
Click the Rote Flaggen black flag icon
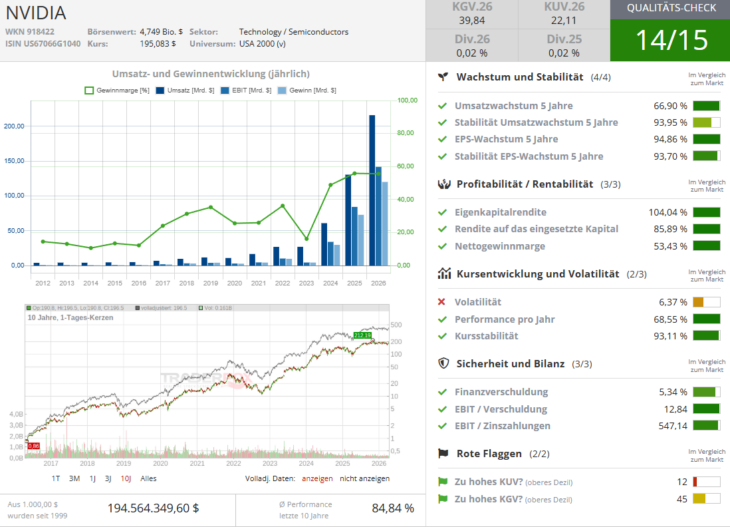point(443,454)
